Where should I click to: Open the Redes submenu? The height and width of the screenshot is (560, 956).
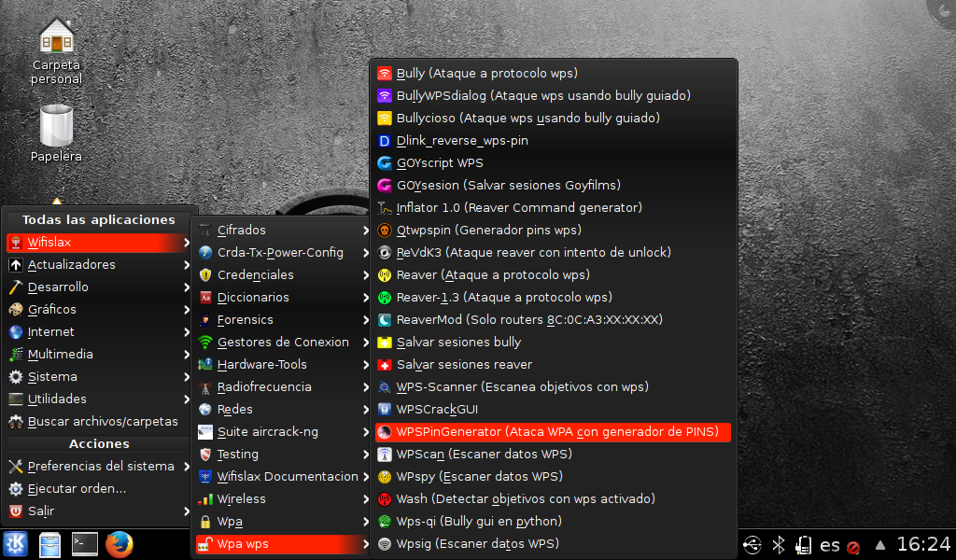[284, 410]
